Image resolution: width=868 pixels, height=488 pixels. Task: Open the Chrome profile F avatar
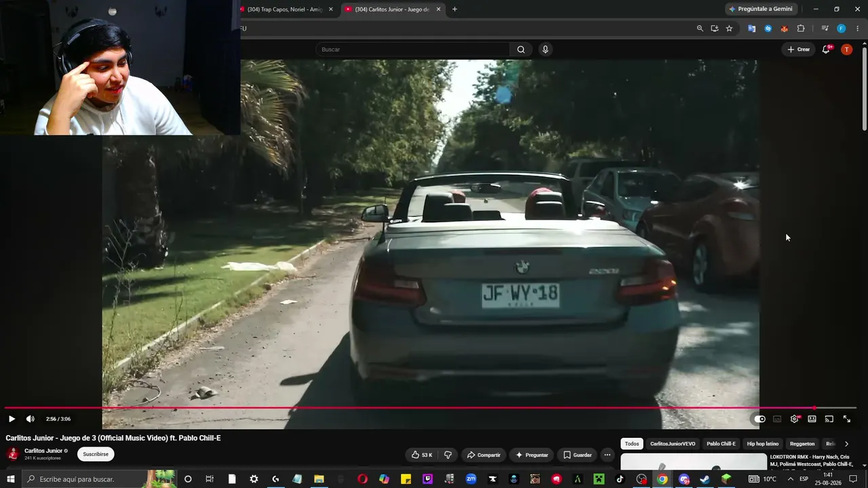pos(841,28)
